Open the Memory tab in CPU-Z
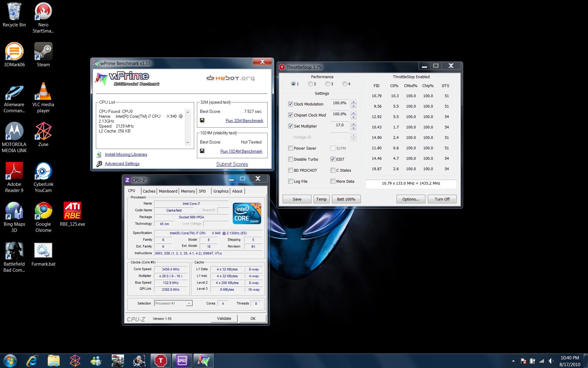 (188, 191)
